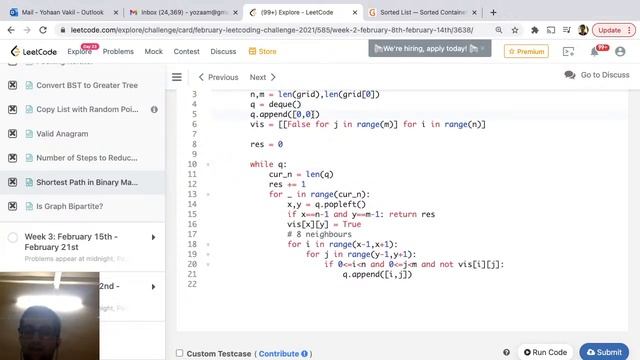Open Convert BST to Greater Tree
The width and height of the screenshot is (640, 360).
(87, 85)
